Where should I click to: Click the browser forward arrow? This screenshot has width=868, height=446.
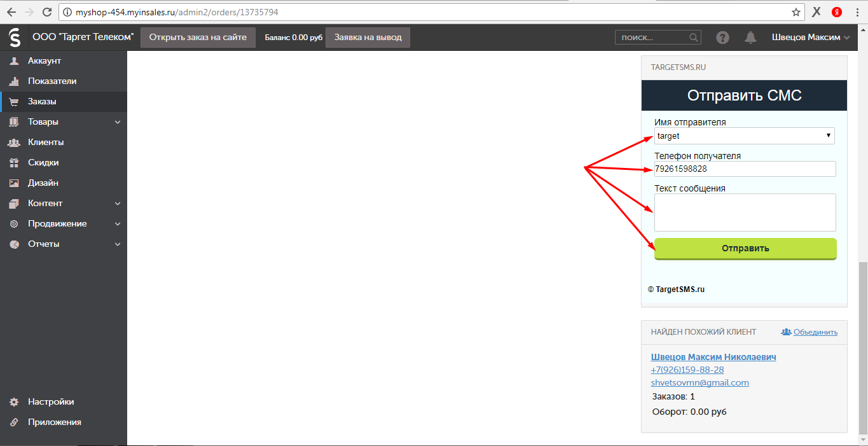pyautogui.click(x=29, y=12)
